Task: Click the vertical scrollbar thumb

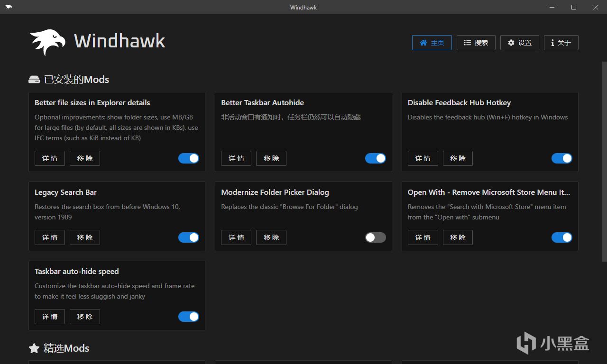Action: pos(604,161)
